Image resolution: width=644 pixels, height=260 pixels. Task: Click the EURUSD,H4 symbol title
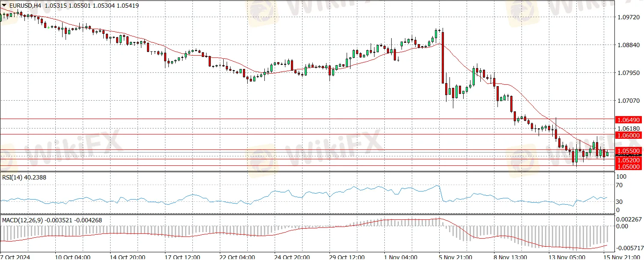tap(24, 6)
